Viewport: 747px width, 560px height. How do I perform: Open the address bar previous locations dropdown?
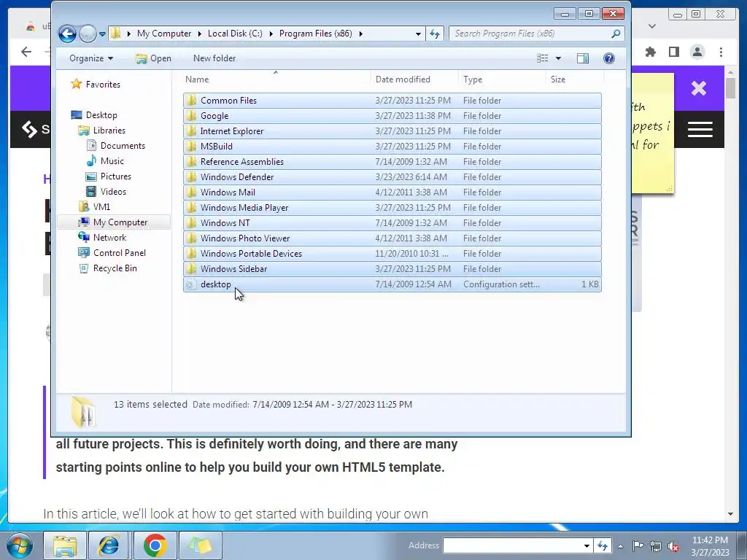(418, 34)
